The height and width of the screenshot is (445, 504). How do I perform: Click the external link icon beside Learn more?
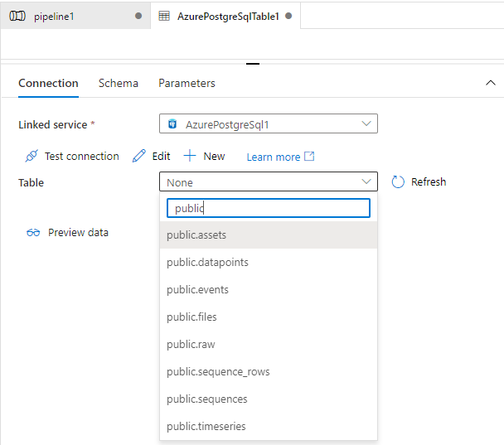309,157
